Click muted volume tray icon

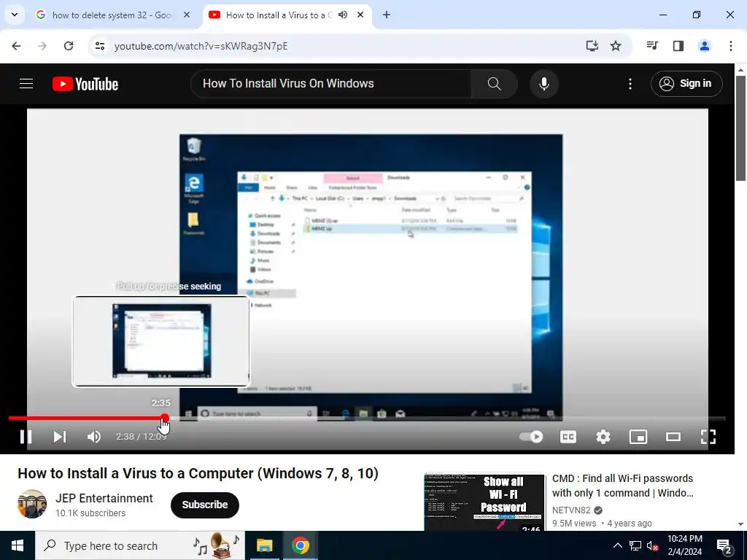click(x=653, y=545)
